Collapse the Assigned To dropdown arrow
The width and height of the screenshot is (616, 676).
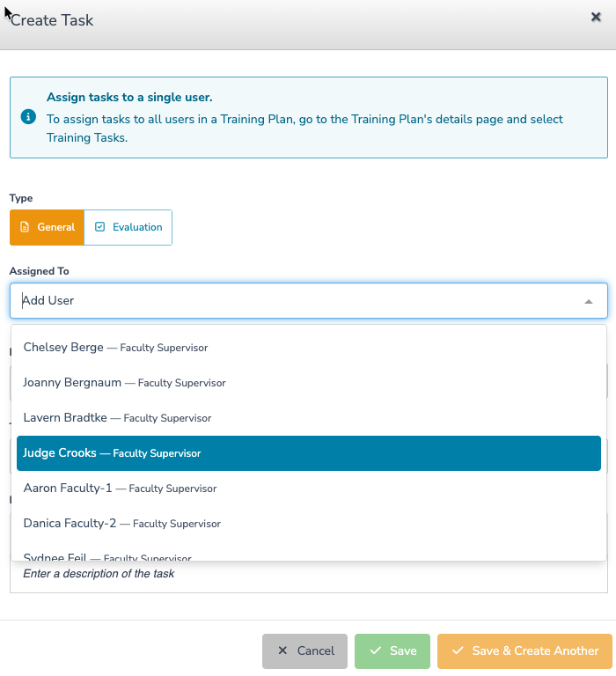(x=589, y=301)
